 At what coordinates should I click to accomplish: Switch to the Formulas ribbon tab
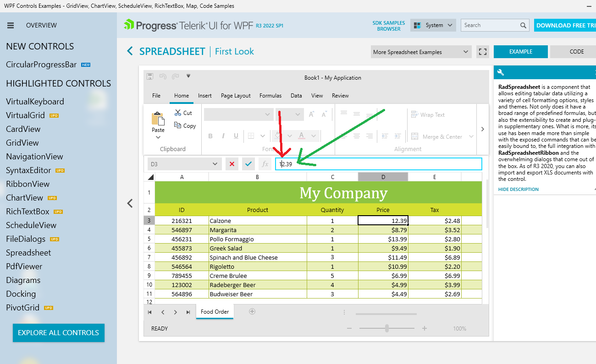click(x=270, y=96)
